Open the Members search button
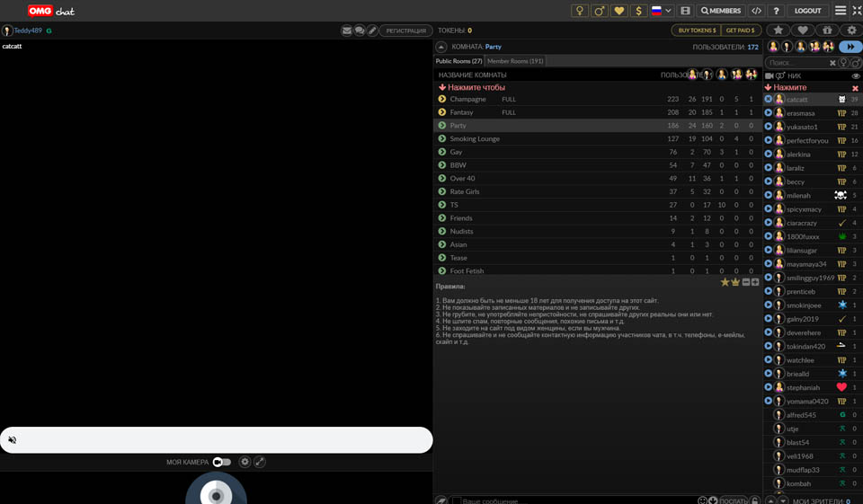Screen dimensions: 863x504 (721, 11)
